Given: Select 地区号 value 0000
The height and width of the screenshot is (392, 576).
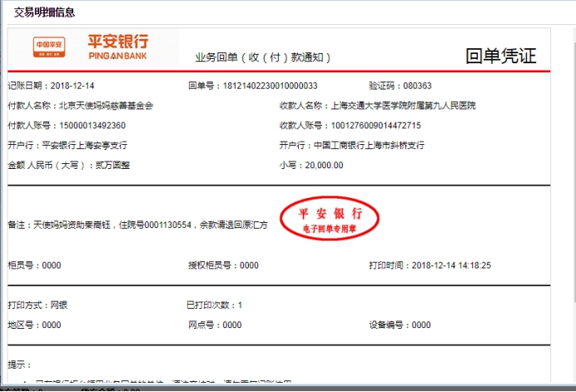Looking at the screenshot, I should 52,325.
